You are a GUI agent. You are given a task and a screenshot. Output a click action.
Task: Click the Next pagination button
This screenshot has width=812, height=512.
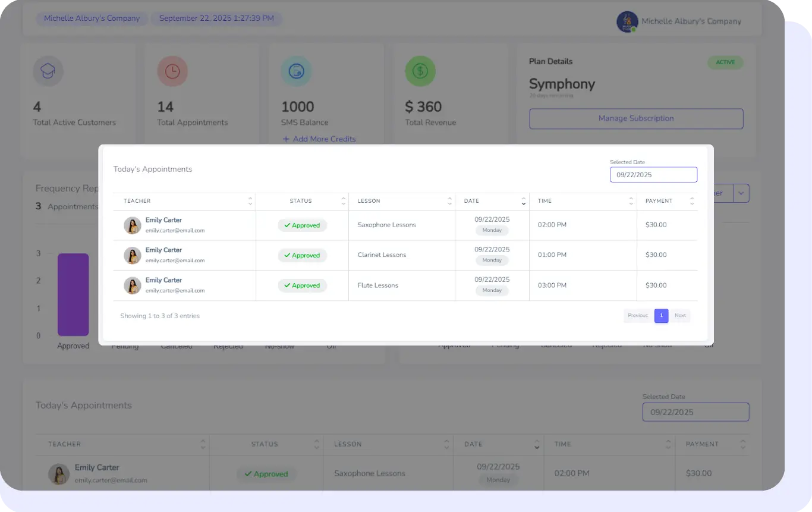[x=680, y=316]
